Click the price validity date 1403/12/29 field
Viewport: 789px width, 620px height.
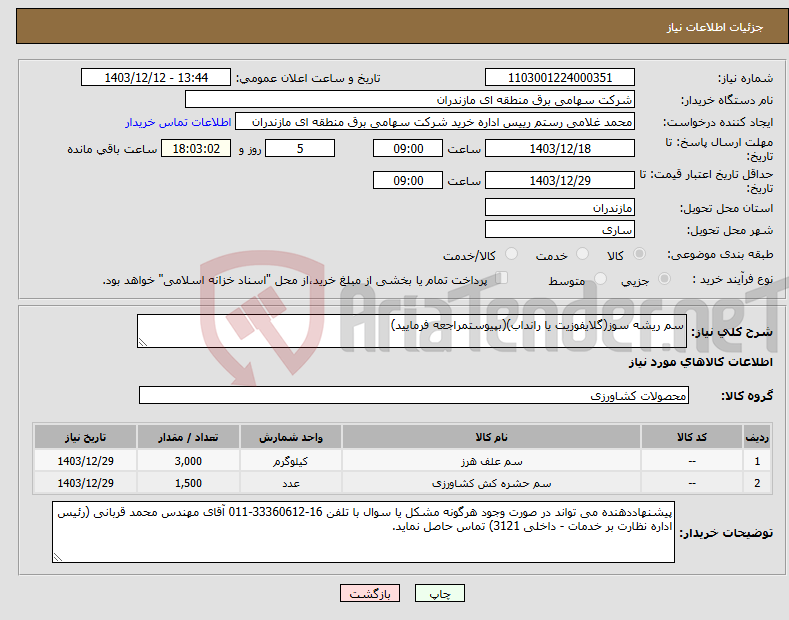[560, 180]
